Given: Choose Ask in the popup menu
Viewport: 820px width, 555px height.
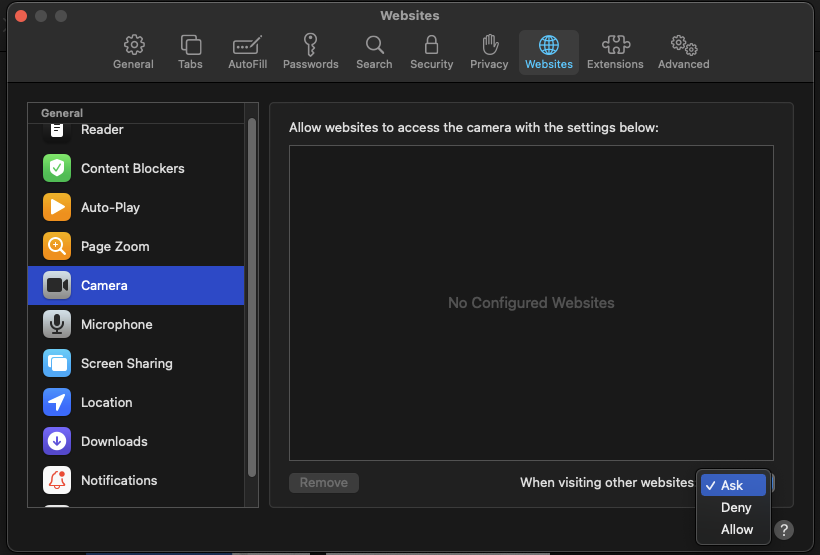Looking at the screenshot, I should 733,485.
